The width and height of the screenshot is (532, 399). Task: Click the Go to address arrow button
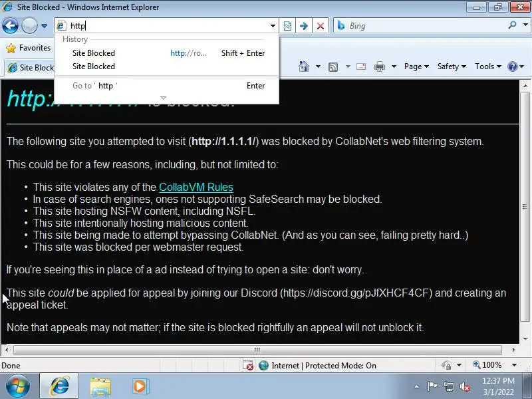(x=304, y=26)
